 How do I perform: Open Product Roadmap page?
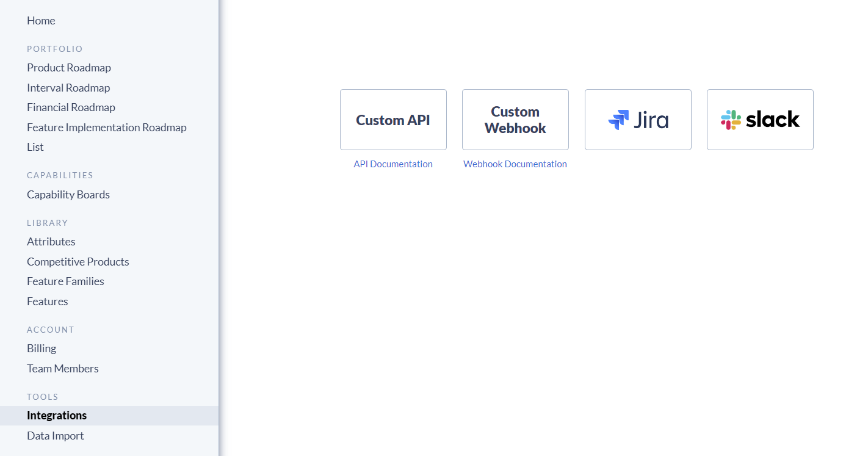click(x=69, y=68)
